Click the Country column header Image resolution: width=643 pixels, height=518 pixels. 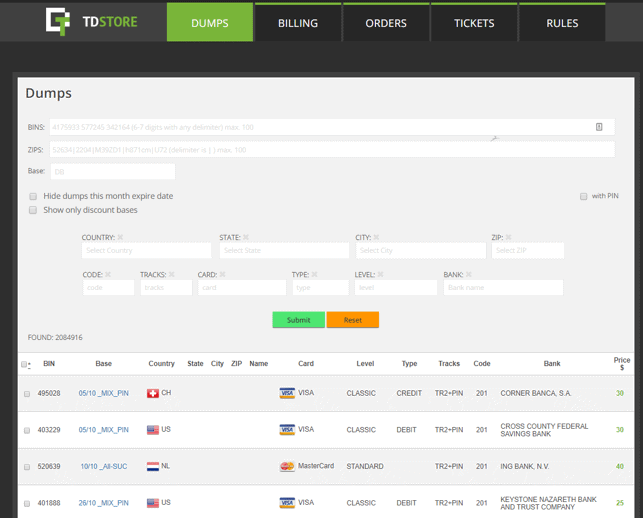coord(161,363)
